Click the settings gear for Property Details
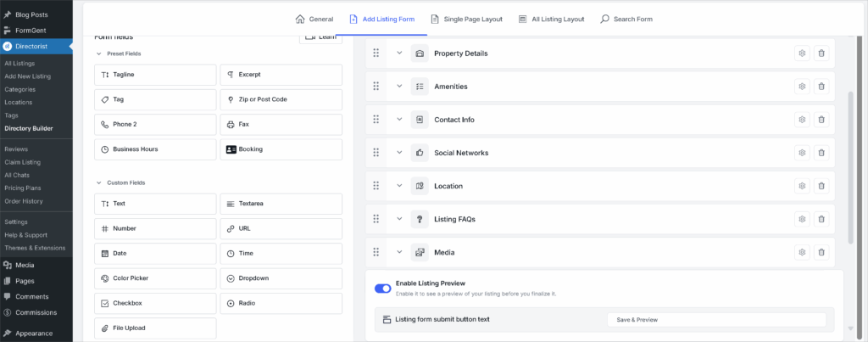Viewport: 868px width, 342px height. click(x=801, y=53)
